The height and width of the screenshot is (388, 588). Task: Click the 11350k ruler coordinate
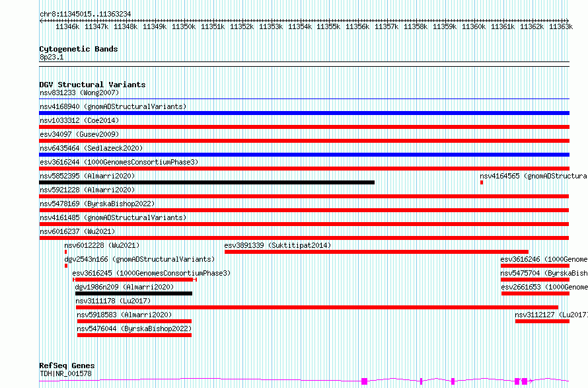[184, 26]
